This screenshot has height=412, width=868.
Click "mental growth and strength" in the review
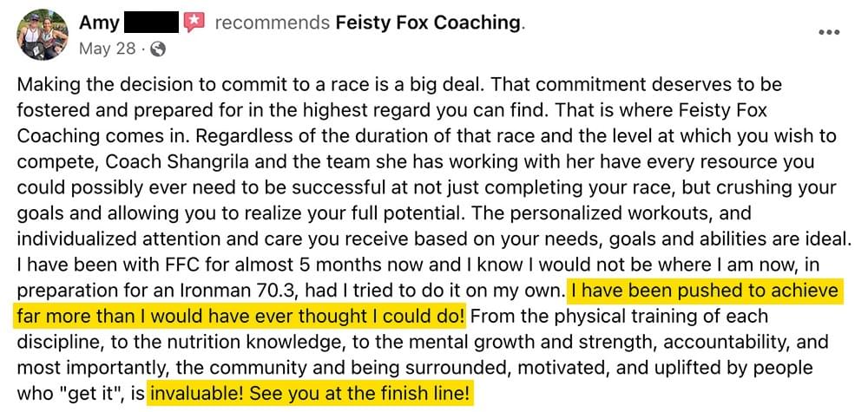520,343
